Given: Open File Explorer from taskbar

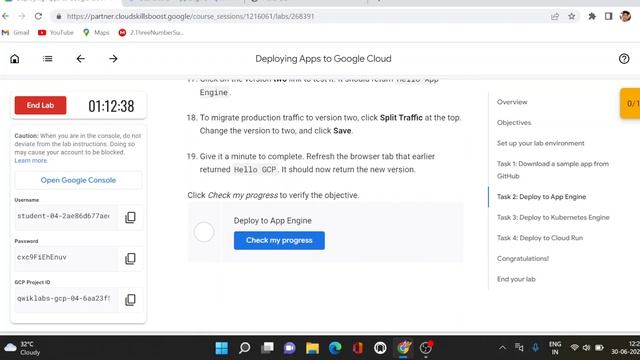Looking at the screenshot, I should click(x=312, y=348).
